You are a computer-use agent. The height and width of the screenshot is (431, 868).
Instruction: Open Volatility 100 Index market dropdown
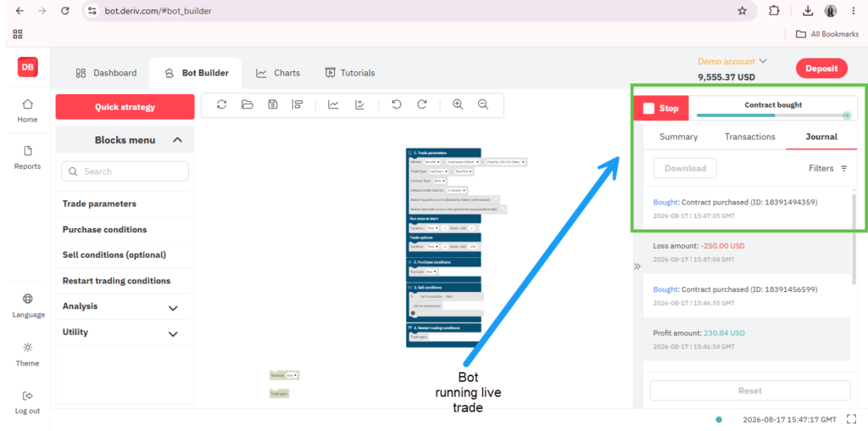505,162
